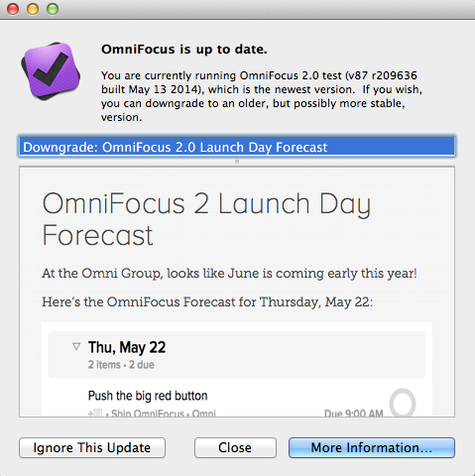Viewport: 475px width, 476px height.
Task: Select the Downgrade: OmniFocus 2.0 Launch Day Forecast row
Action: pyautogui.click(x=237, y=147)
